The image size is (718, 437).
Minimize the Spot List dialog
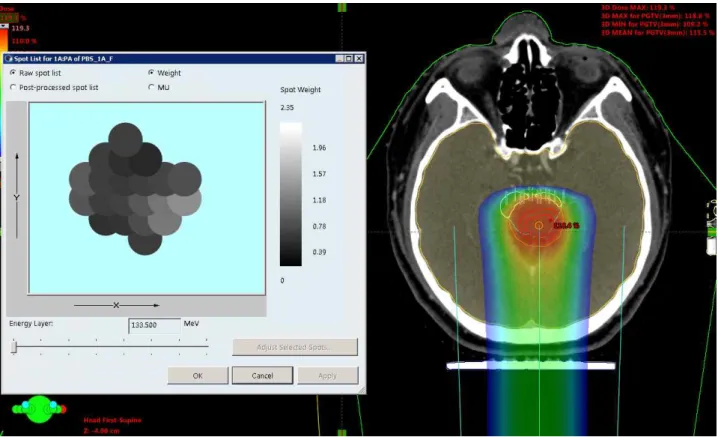[x=339, y=59]
